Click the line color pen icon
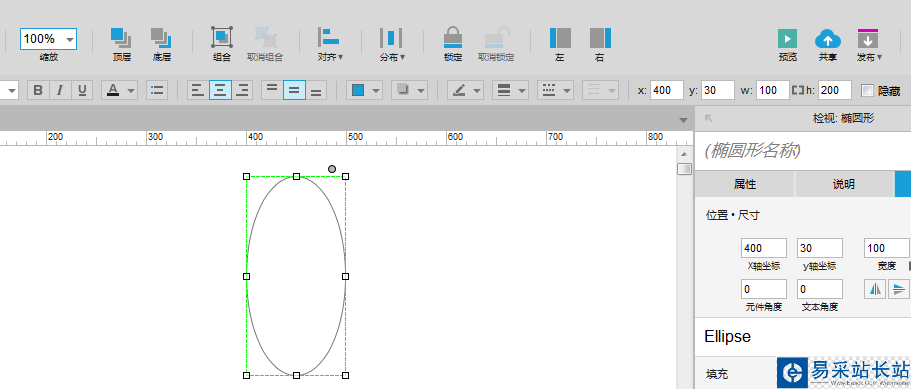 tap(459, 90)
